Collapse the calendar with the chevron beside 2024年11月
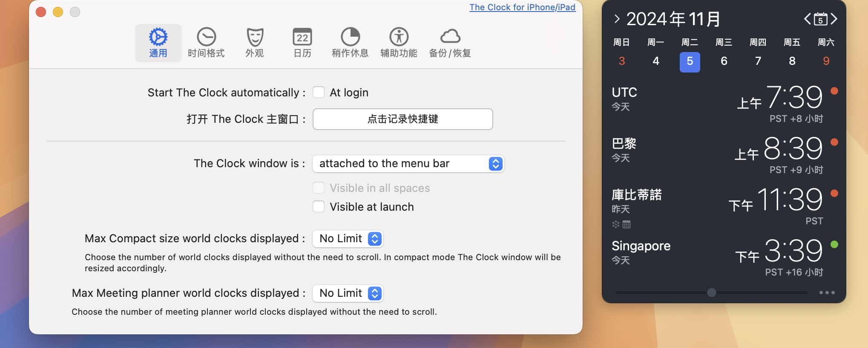This screenshot has height=348, width=868. point(617,19)
